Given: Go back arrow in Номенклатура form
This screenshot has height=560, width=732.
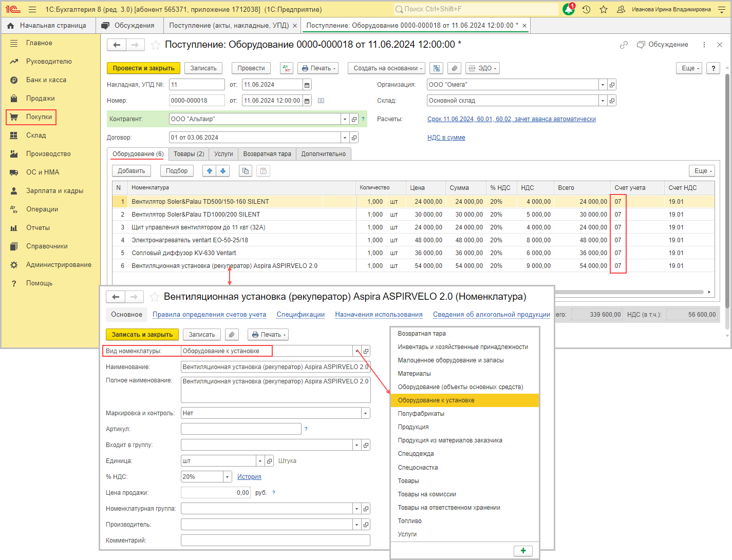Looking at the screenshot, I should [x=116, y=297].
